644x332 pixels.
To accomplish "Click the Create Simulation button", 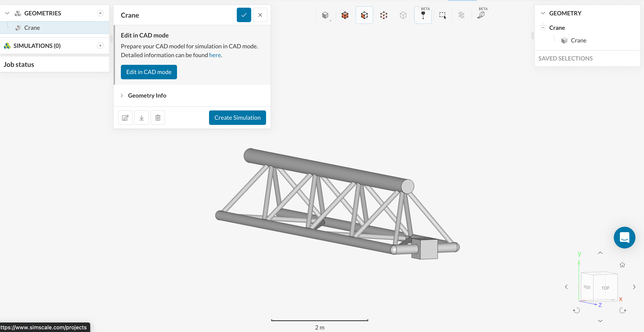I will 237,118.
